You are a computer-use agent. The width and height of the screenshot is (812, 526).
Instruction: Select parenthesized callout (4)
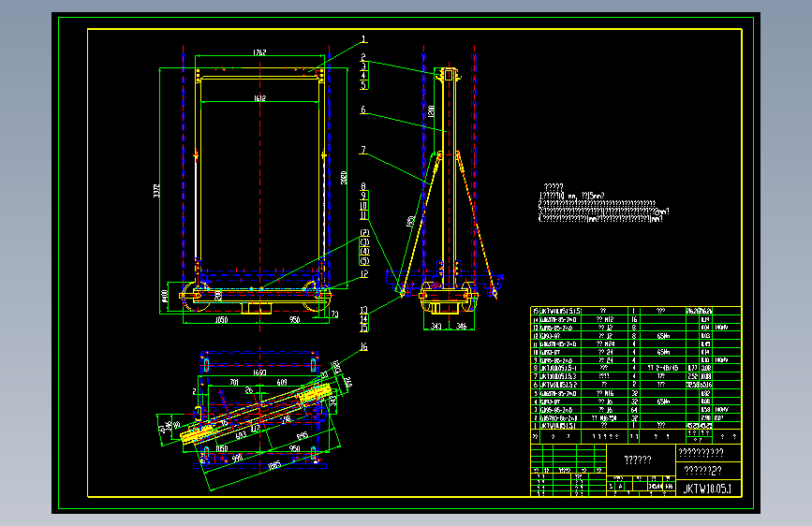(364, 252)
